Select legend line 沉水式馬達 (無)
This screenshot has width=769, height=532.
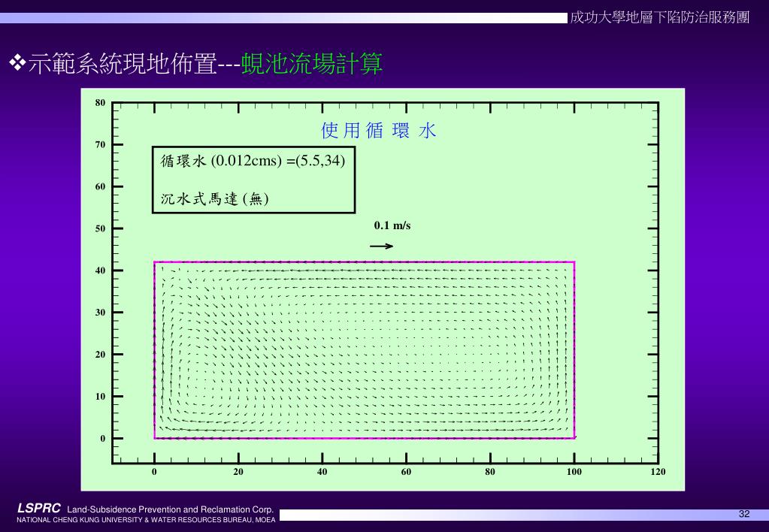(215, 198)
